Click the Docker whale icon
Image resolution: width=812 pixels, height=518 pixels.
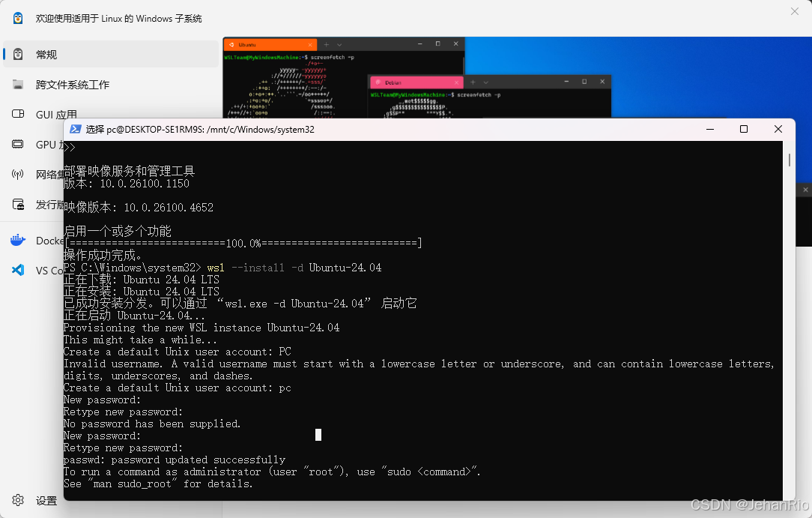(x=18, y=240)
